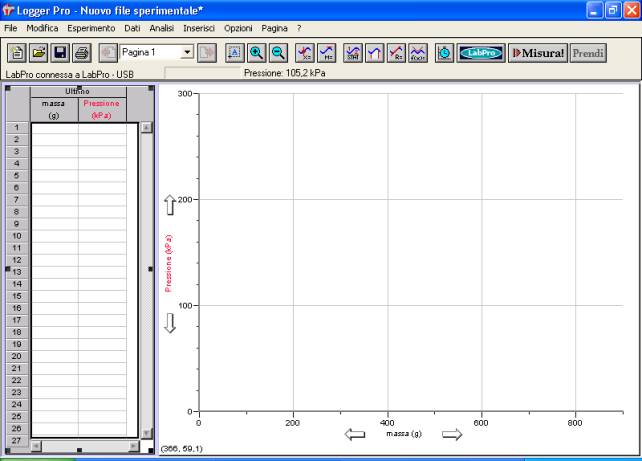Click the first massa cell in row 1
642x461 pixels.
click(55, 128)
